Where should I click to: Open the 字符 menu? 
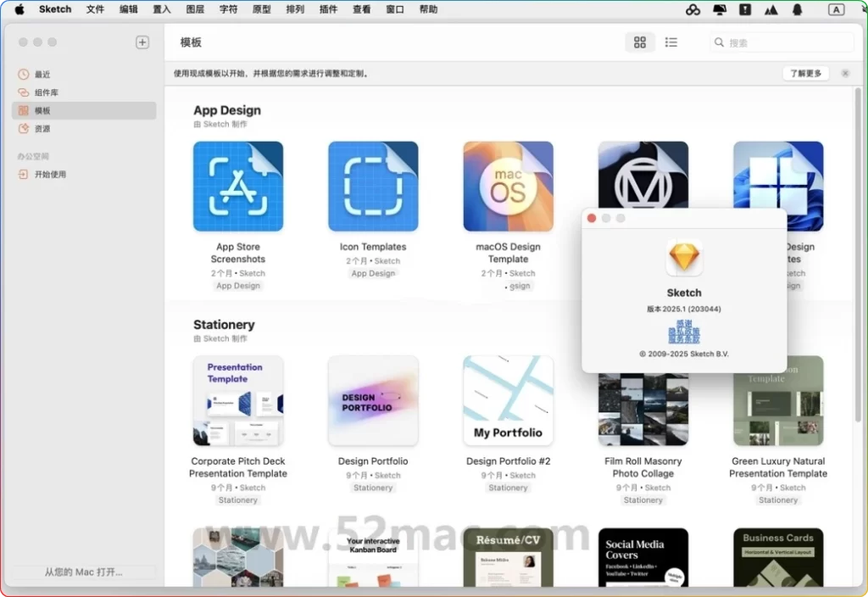228,9
